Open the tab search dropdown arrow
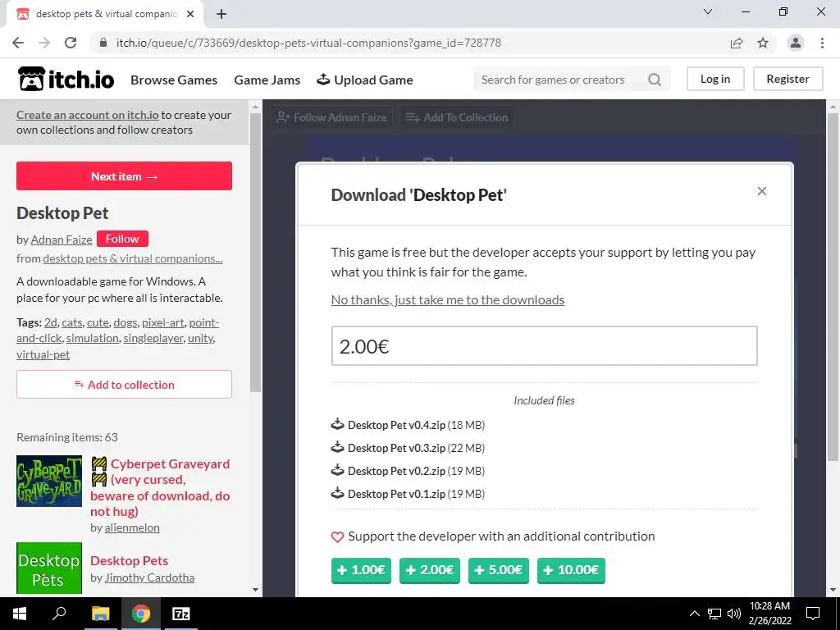 click(708, 11)
